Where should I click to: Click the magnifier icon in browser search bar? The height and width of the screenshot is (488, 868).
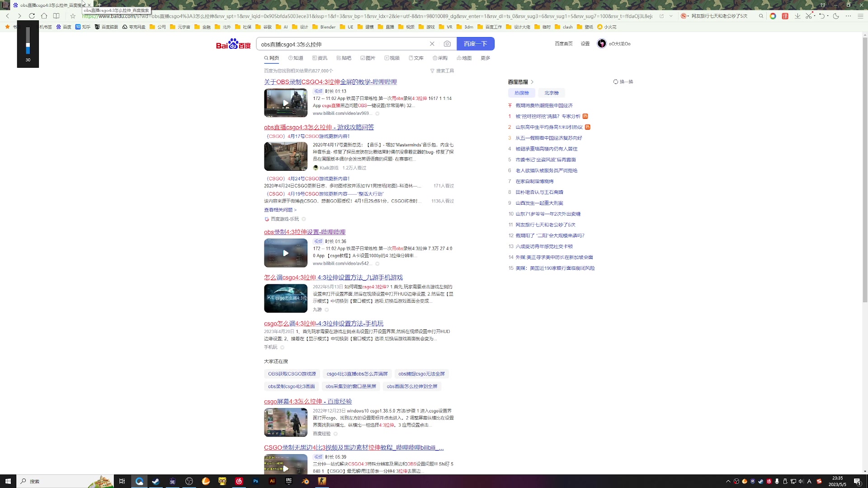click(761, 16)
